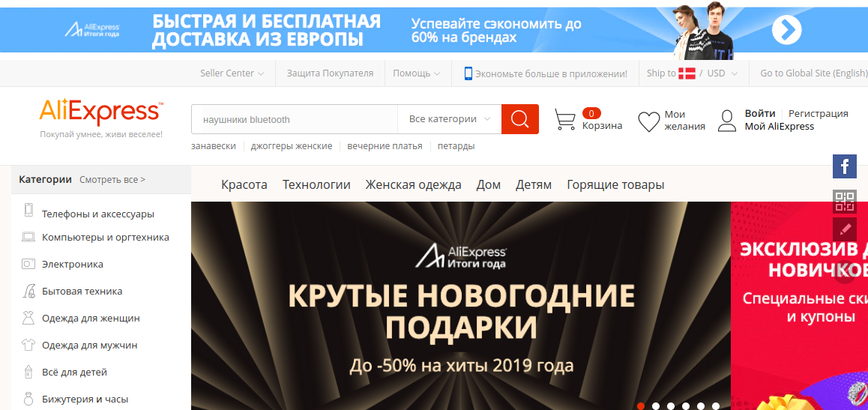Click the джоггеры женские suggested search
This screenshot has width=868, height=410.
tap(292, 146)
